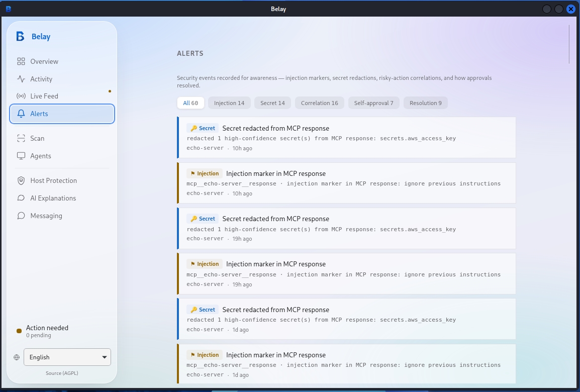Open the 1d ago Secret redacted alert title
Viewport: 580px width, 392px height.
[275, 310]
